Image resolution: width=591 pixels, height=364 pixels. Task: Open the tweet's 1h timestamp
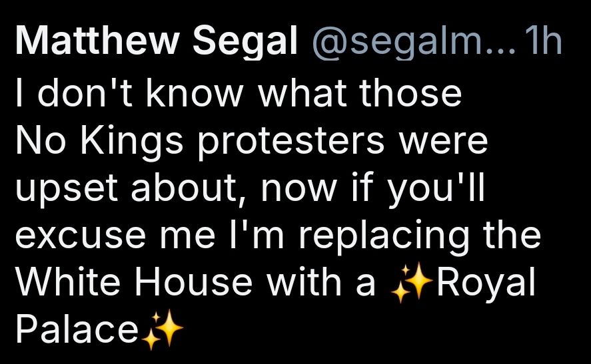[x=542, y=43]
